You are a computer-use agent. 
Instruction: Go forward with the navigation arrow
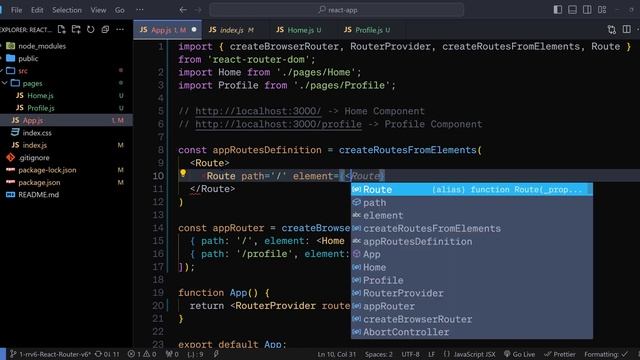pyautogui.click(x=198, y=10)
